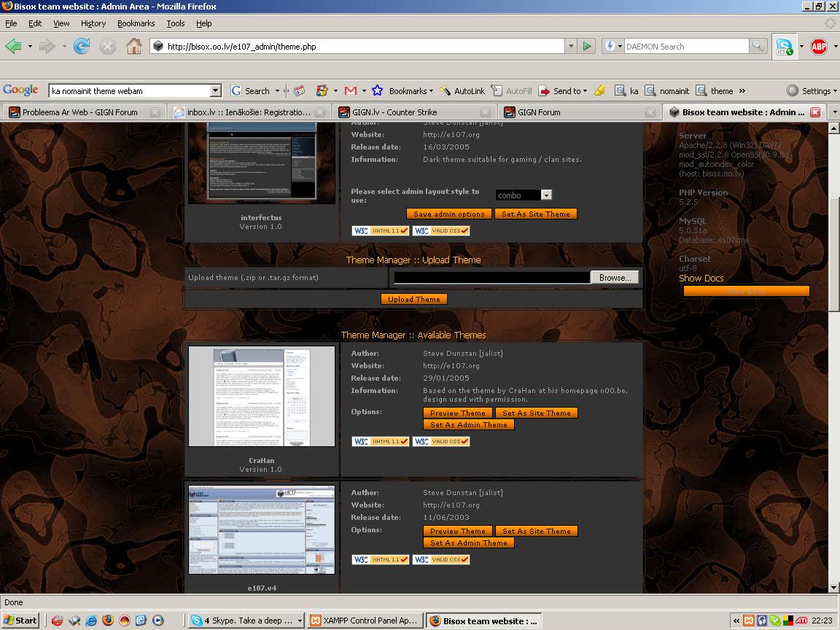The width and height of the screenshot is (840, 630).
Task: Click the upload theme file path field
Action: point(491,278)
